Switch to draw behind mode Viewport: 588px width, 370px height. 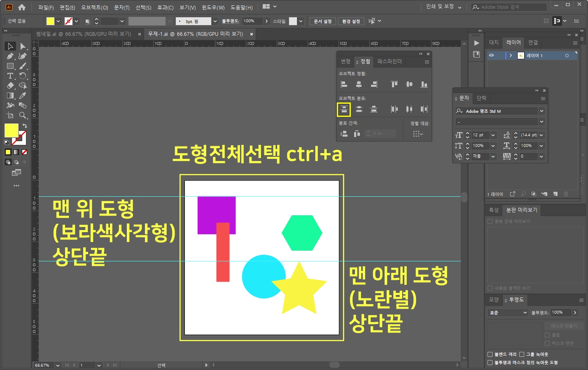coord(16,162)
